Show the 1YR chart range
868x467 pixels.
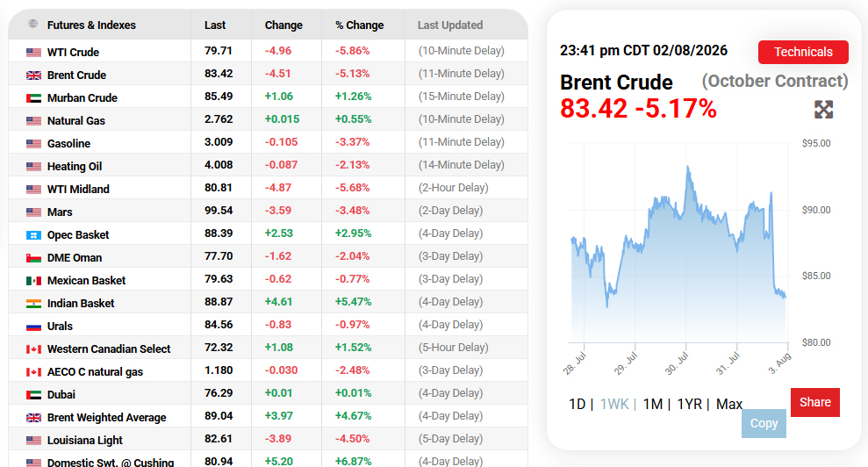click(689, 404)
